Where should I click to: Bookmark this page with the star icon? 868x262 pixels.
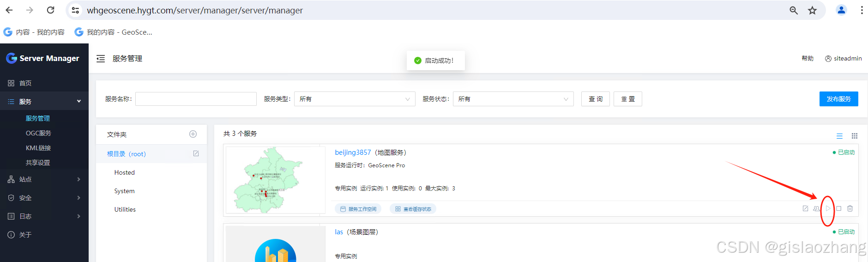coord(813,10)
